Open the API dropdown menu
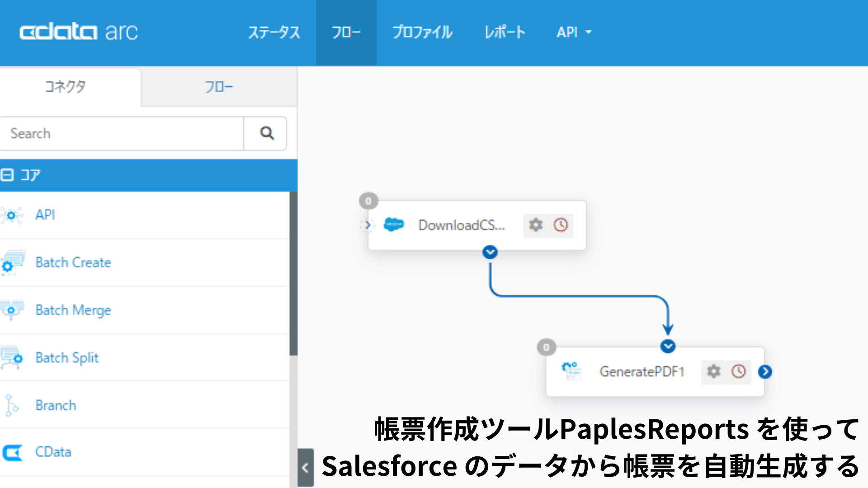The image size is (868, 488). point(574,33)
